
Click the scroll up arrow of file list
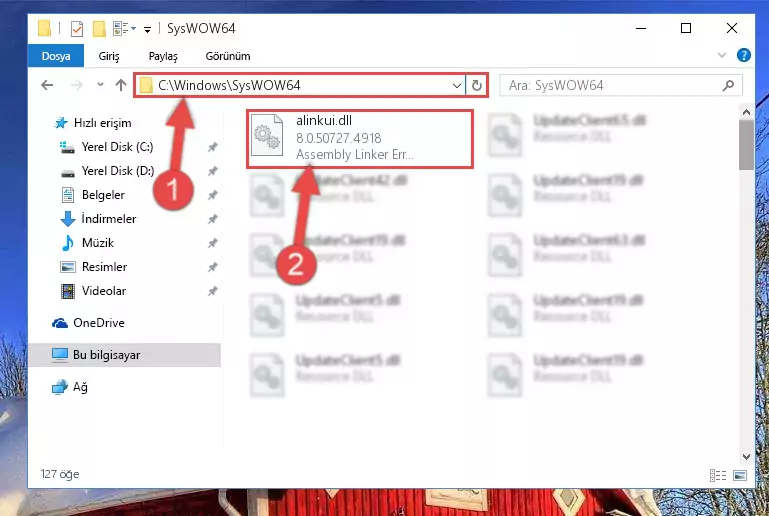pos(746,112)
